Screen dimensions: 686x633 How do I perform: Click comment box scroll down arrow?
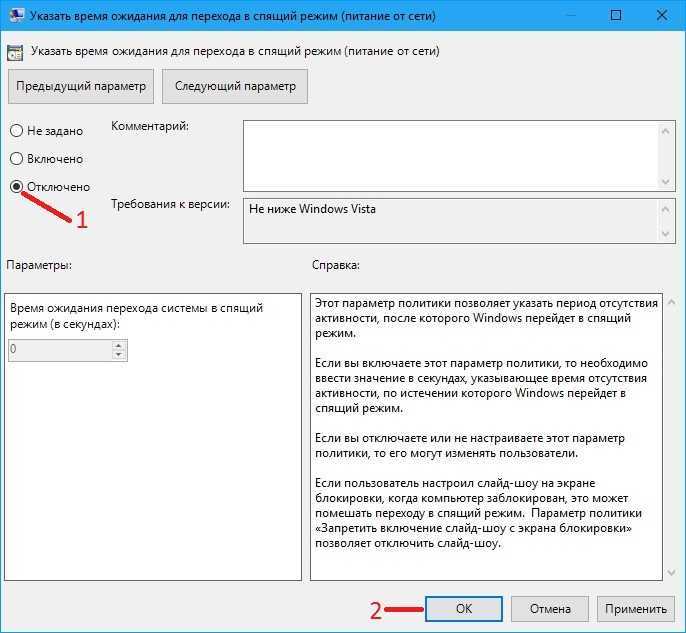pos(666,181)
